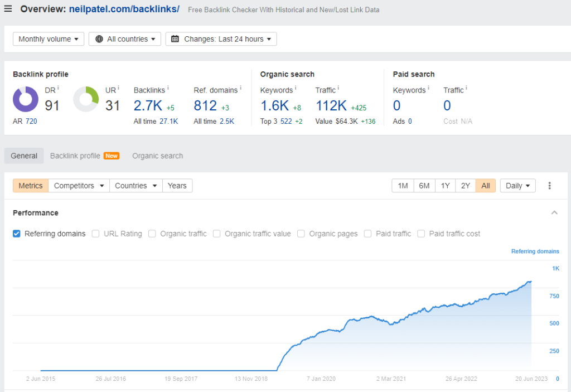Open the Monthly volume dropdown

49,39
